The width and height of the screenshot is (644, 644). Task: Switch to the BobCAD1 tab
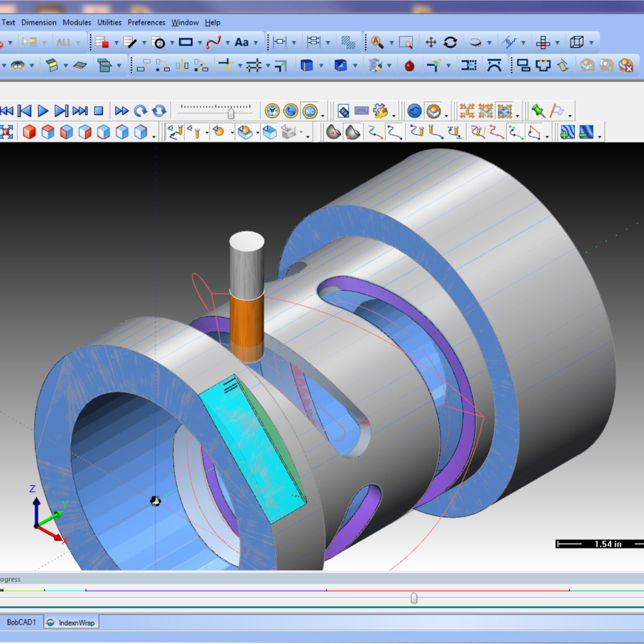pyautogui.click(x=21, y=623)
